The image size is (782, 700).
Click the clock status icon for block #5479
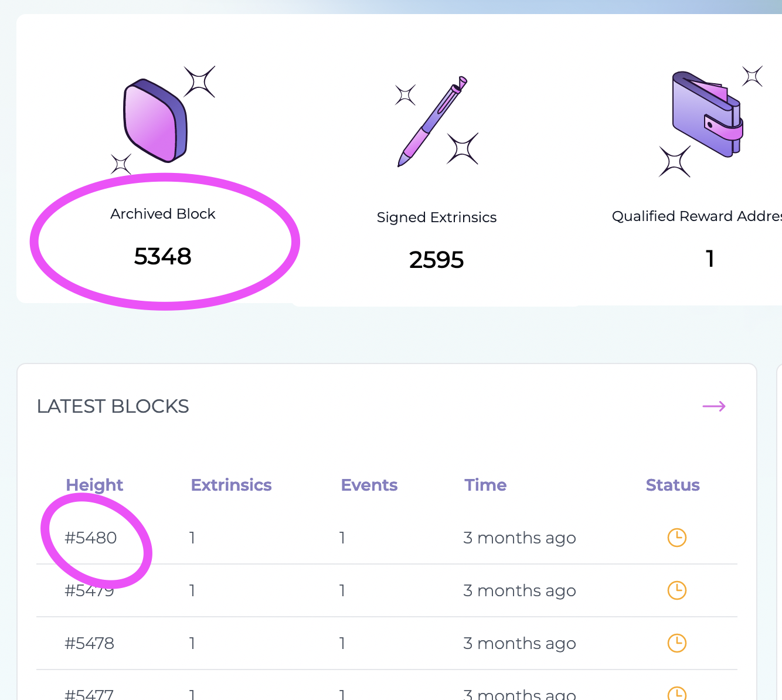[x=676, y=590]
